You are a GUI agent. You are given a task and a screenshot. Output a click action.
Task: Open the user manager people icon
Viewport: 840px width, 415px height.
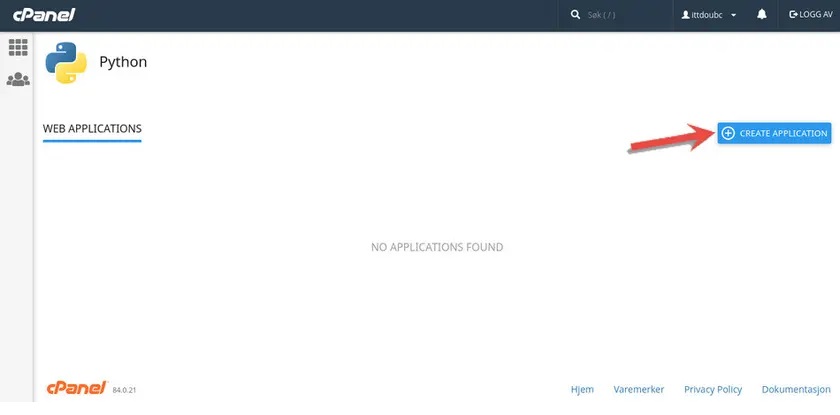point(18,79)
